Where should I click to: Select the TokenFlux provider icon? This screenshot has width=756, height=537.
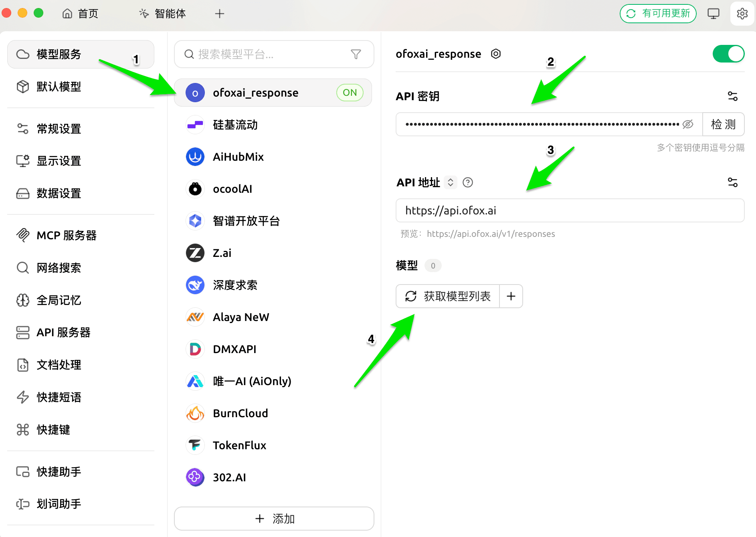tap(195, 445)
